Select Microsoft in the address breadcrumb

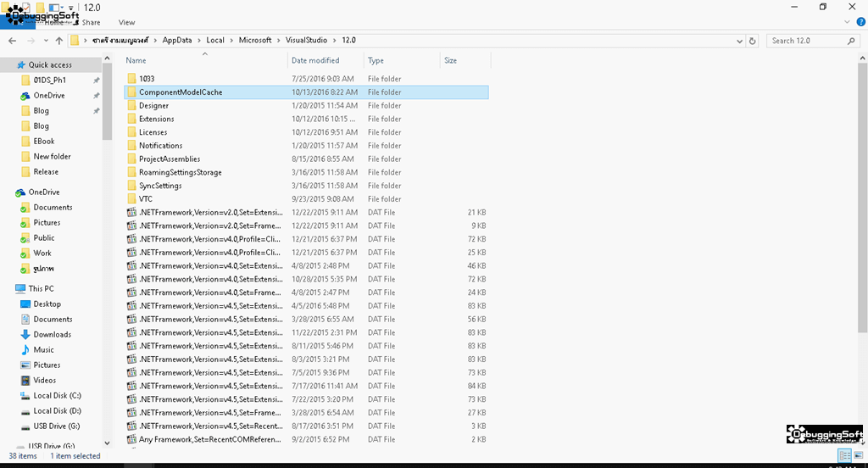click(255, 41)
